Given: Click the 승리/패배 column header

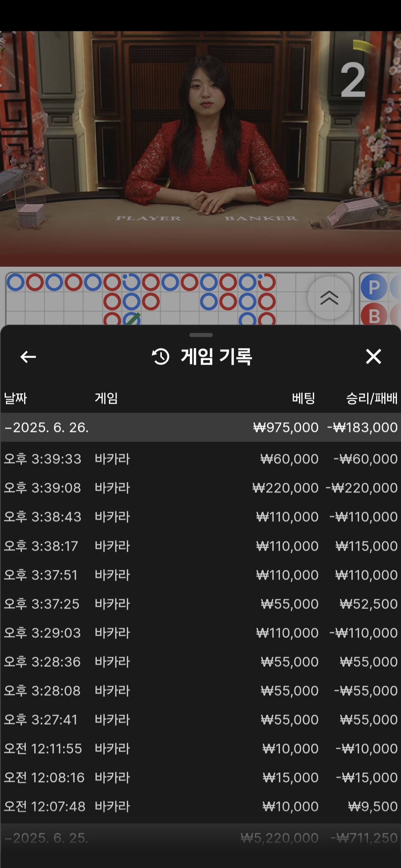Looking at the screenshot, I should (371, 398).
